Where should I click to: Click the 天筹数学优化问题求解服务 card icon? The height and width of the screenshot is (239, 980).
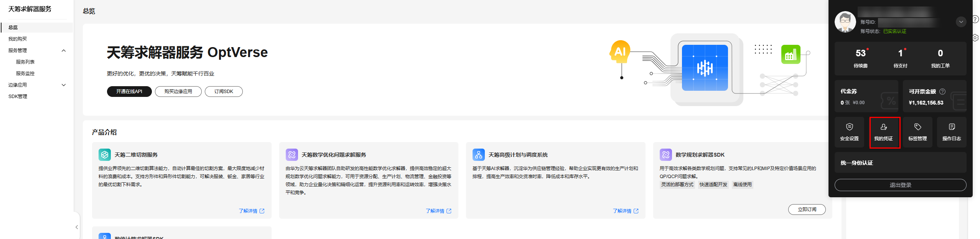[x=292, y=155]
